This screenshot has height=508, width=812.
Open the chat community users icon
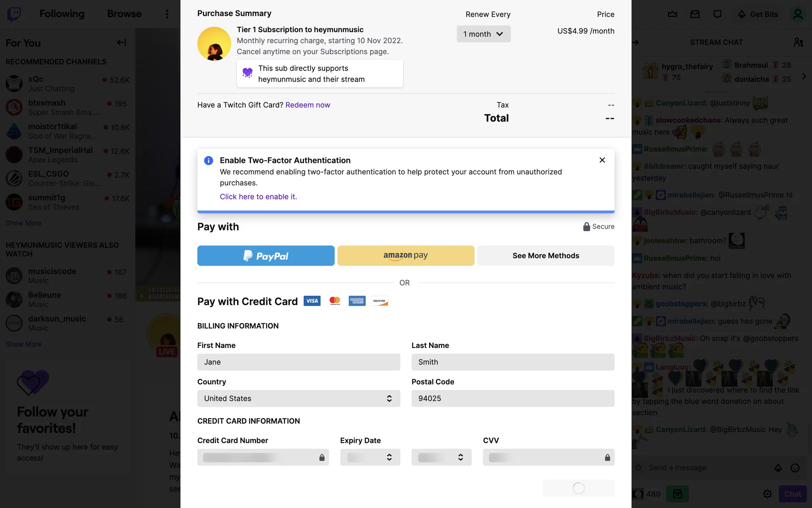pos(798,42)
